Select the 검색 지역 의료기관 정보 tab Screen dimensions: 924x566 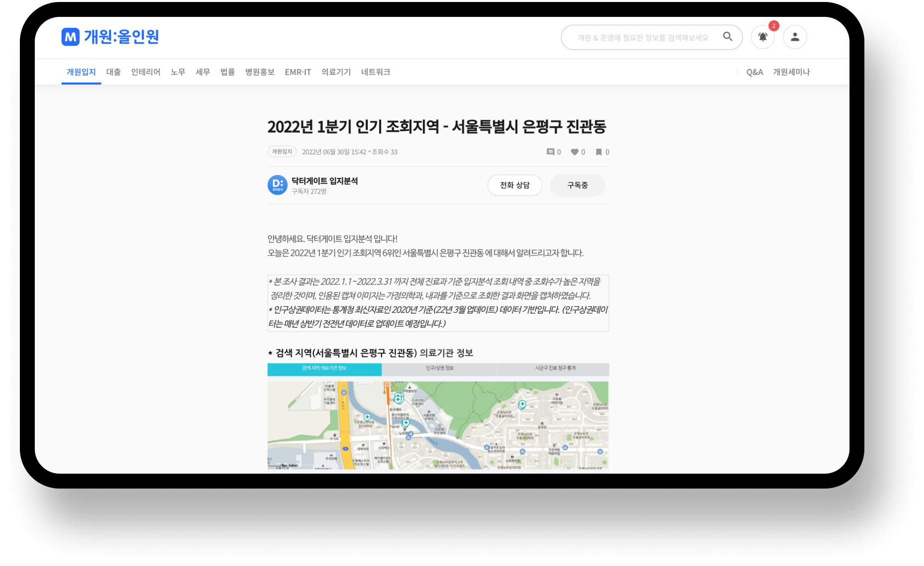[x=324, y=369]
